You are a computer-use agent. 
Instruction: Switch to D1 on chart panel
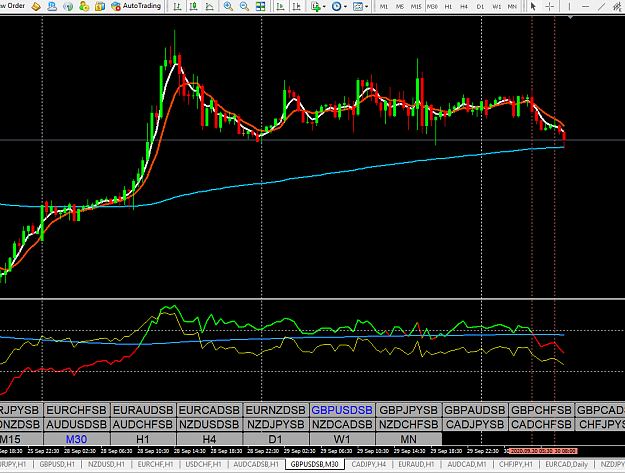[x=276, y=439]
